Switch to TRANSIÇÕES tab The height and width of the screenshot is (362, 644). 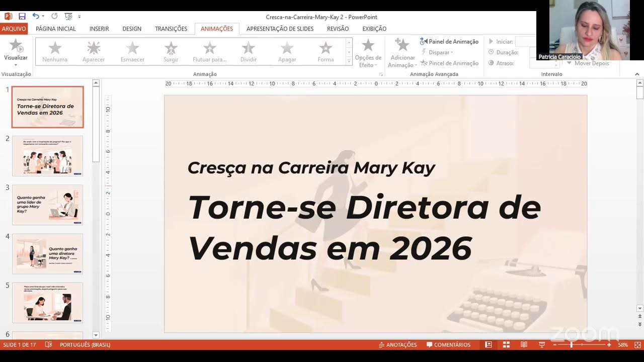171,29
